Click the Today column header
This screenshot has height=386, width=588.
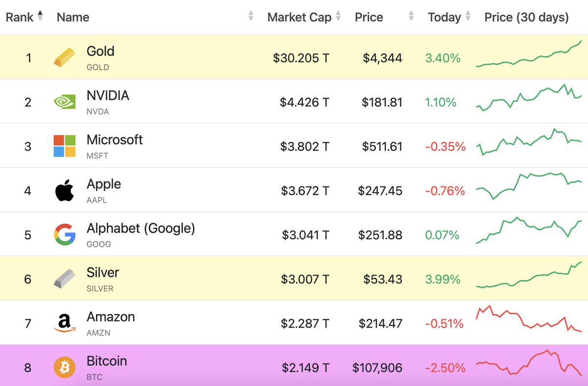pos(444,17)
